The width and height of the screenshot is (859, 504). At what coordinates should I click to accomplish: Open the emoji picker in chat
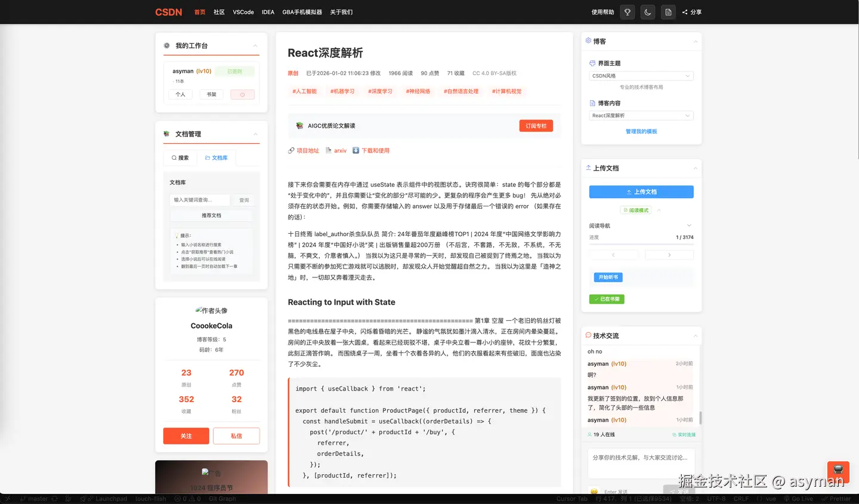pyautogui.click(x=594, y=492)
